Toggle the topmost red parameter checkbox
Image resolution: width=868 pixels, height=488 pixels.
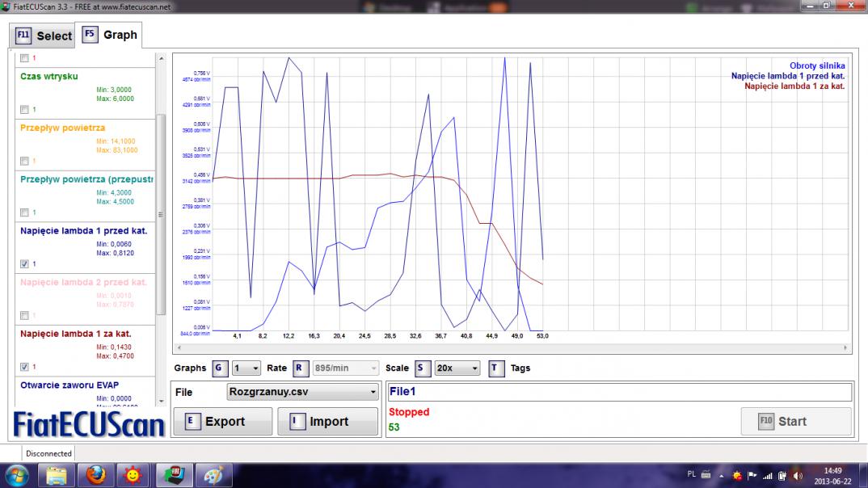[x=24, y=58]
